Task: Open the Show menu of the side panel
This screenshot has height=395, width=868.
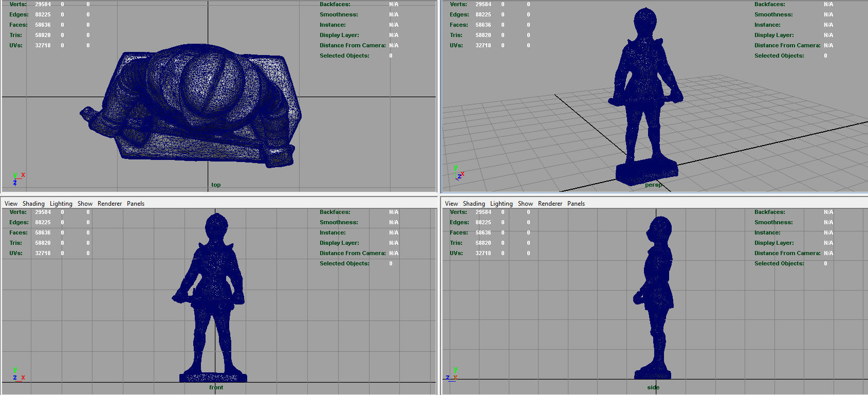Action: pos(525,204)
